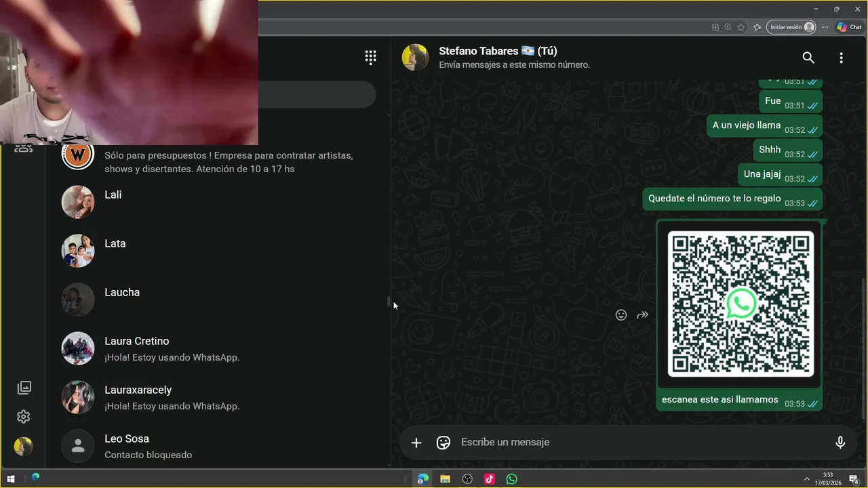The height and width of the screenshot is (488, 868).
Task: Forward the QR code message
Action: [643, 314]
